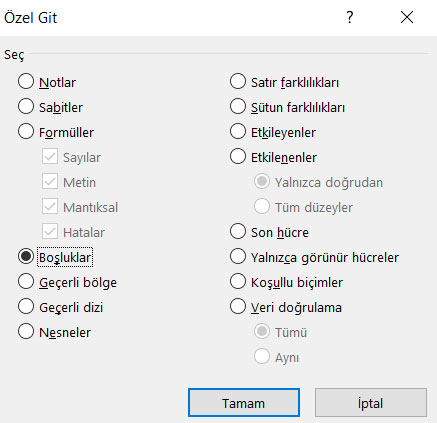
Task: Toggle the Sayılar checkbox
Action: click(50, 157)
